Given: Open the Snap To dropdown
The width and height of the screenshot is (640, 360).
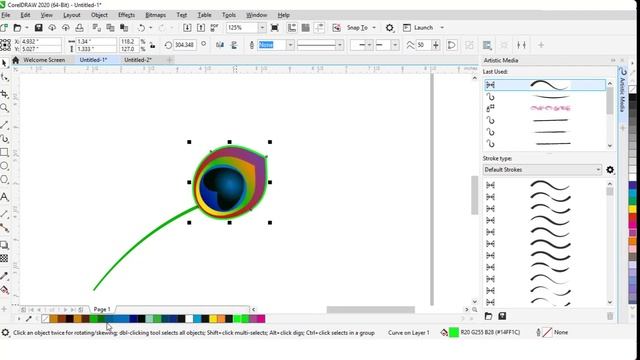Looking at the screenshot, I should [374, 28].
